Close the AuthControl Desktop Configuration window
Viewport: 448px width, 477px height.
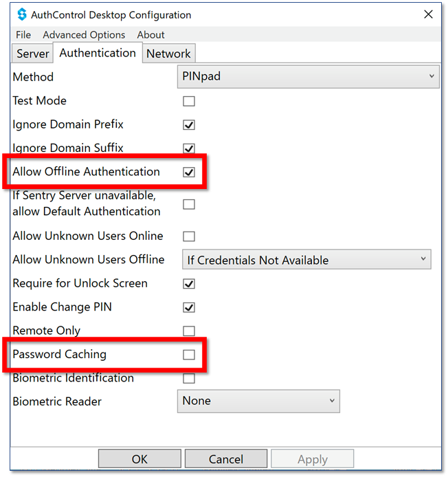tap(428, 14)
